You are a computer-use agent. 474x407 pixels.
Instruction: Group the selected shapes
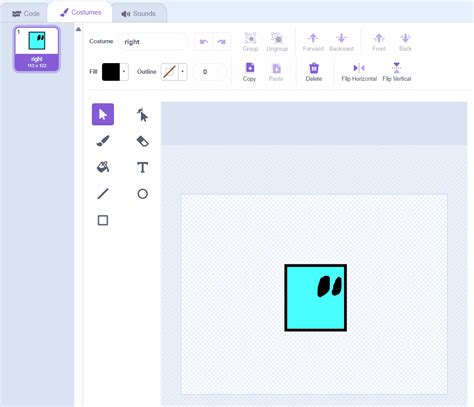250,42
